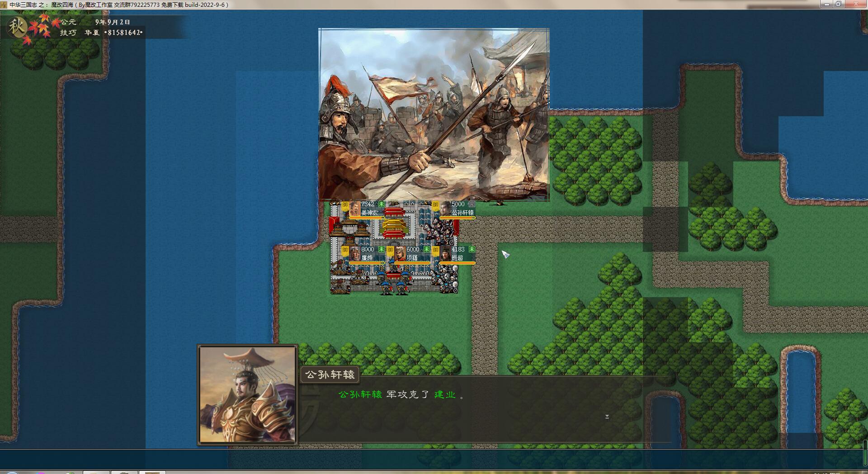The image size is (868, 474).
Task: Advance dialog with the small down arrow
Action: click(607, 417)
